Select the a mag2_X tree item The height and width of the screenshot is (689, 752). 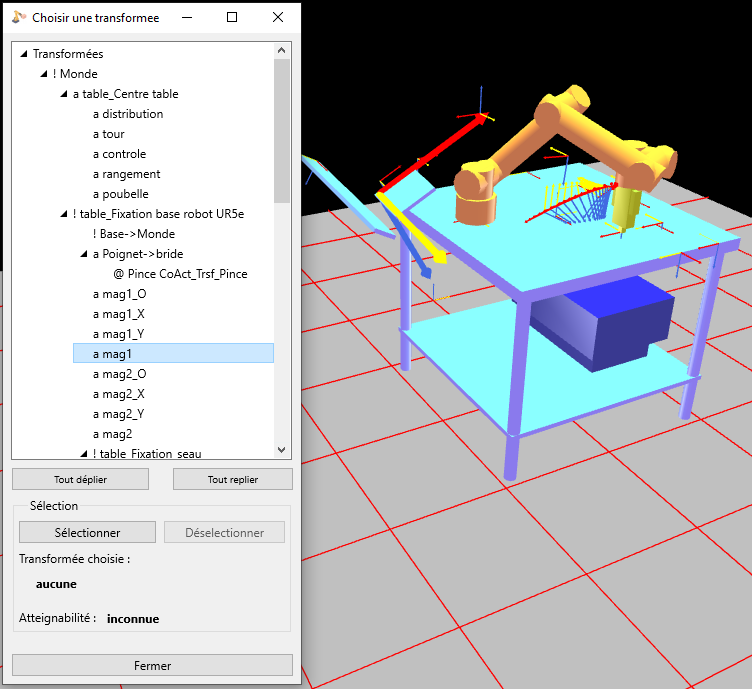(x=118, y=394)
